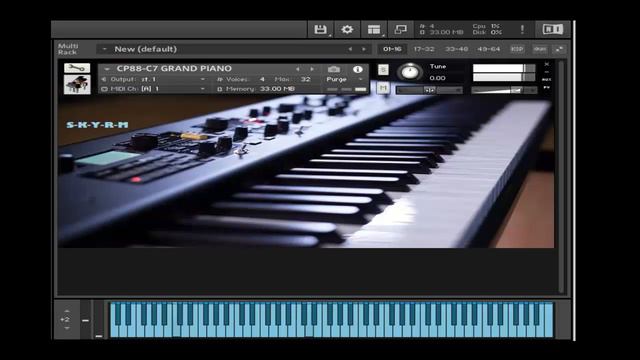Go to previous multi with left arrow
The height and width of the screenshot is (360, 640).
[350, 49]
